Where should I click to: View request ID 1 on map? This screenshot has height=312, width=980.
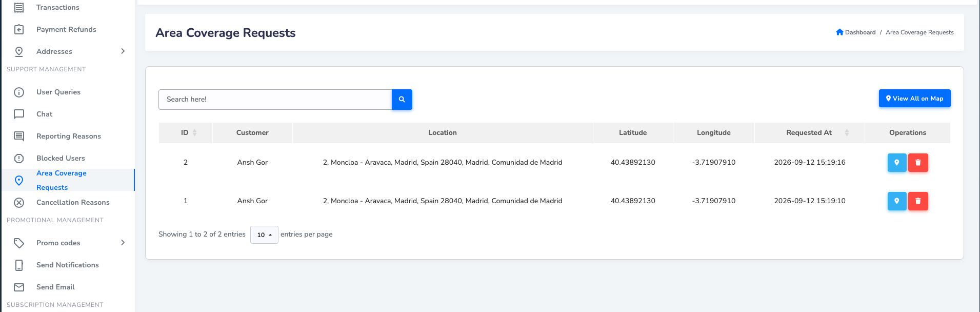897,201
